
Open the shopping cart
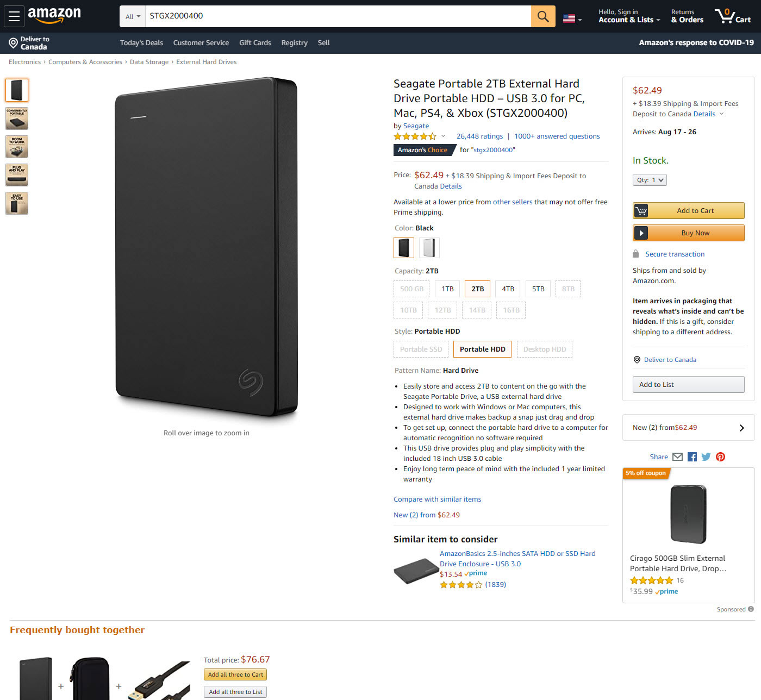(733, 16)
